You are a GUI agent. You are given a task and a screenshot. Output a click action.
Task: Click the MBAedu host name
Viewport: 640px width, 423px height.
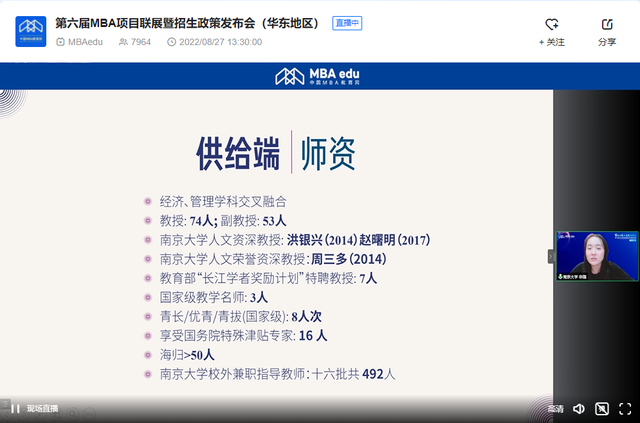(85, 42)
